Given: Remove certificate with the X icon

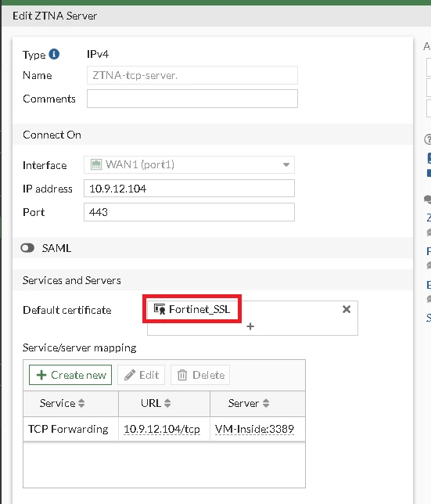Looking at the screenshot, I should click(x=347, y=309).
